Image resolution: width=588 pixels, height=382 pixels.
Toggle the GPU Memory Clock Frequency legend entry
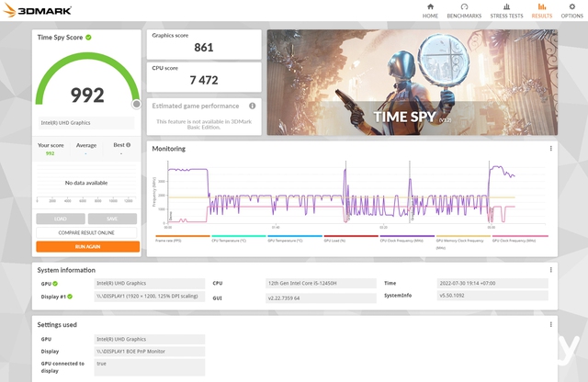[463, 242]
